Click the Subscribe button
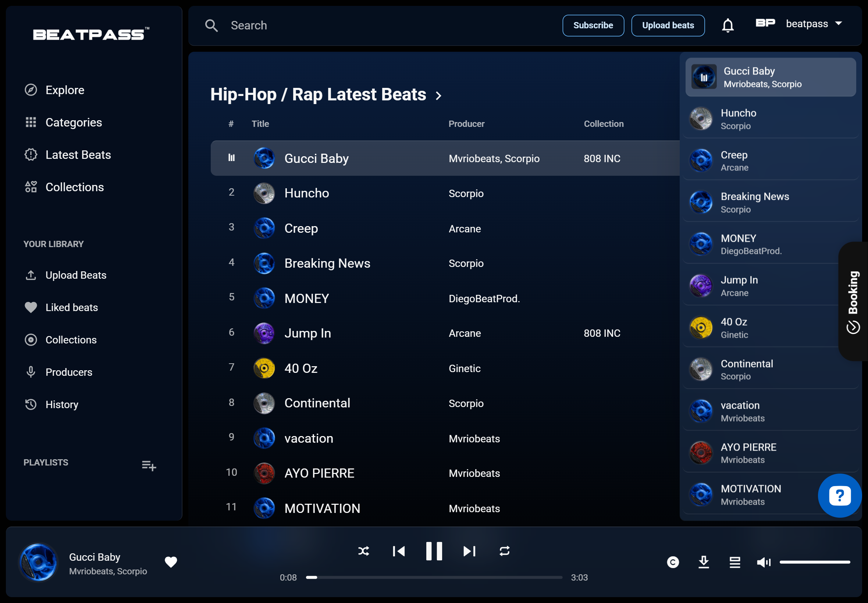868x603 pixels. [593, 26]
